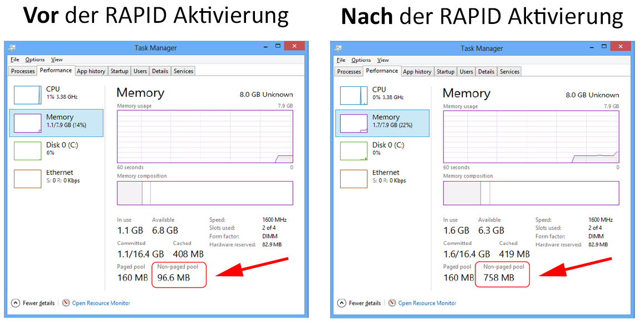Screen dimensions: 644x323
Task: Select the Ethernet graph in the Nach window
Action: (353, 179)
